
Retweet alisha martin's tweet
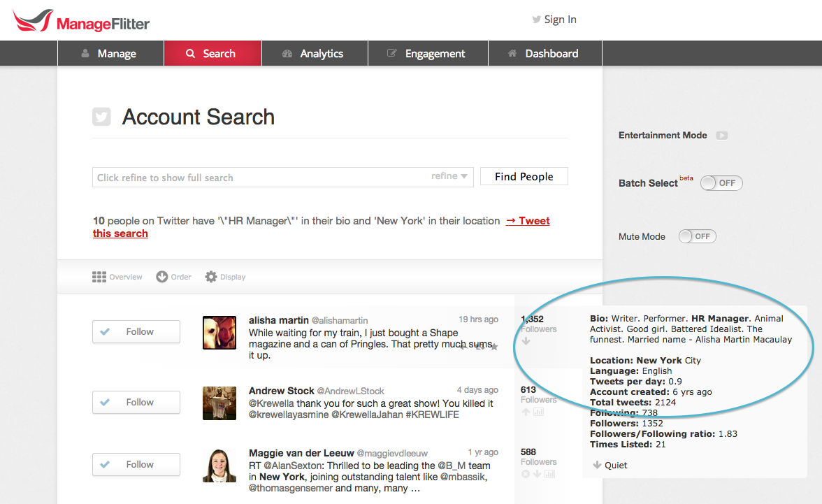pos(480,347)
